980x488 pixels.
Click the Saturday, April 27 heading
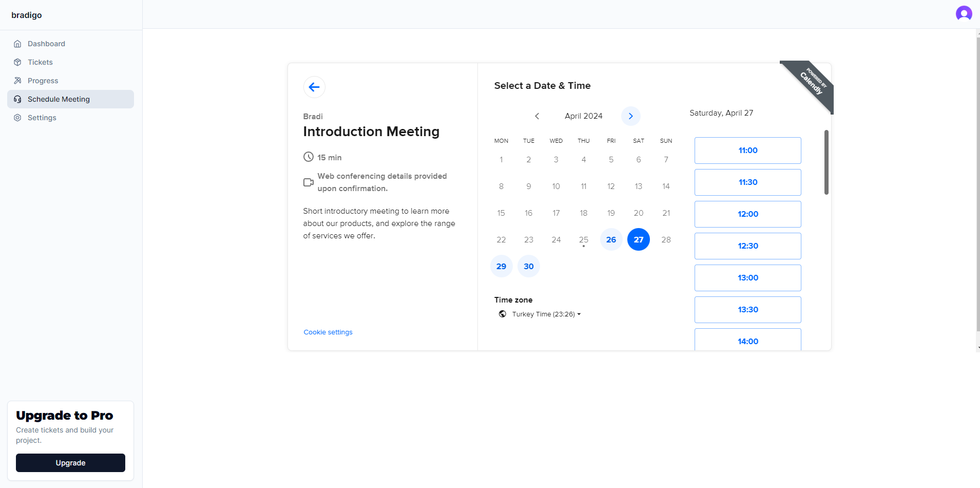pos(721,113)
